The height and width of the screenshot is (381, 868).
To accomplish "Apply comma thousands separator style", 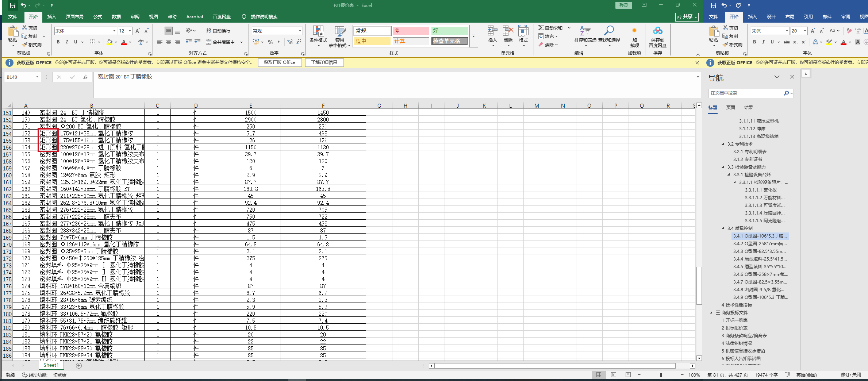I will pyautogui.click(x=279, y=42).
